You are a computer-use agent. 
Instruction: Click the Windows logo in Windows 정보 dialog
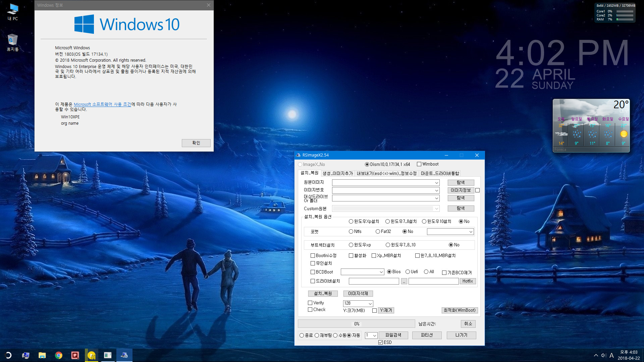point(84,24)
